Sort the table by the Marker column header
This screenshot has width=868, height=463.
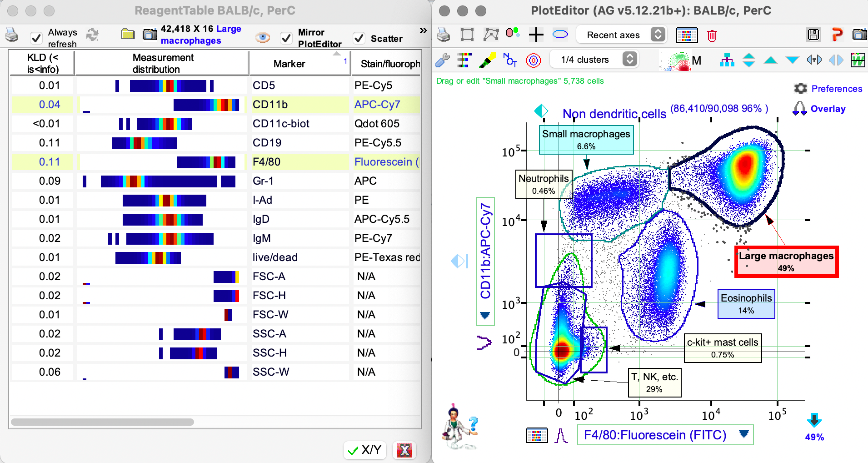[x=289, y=64]
